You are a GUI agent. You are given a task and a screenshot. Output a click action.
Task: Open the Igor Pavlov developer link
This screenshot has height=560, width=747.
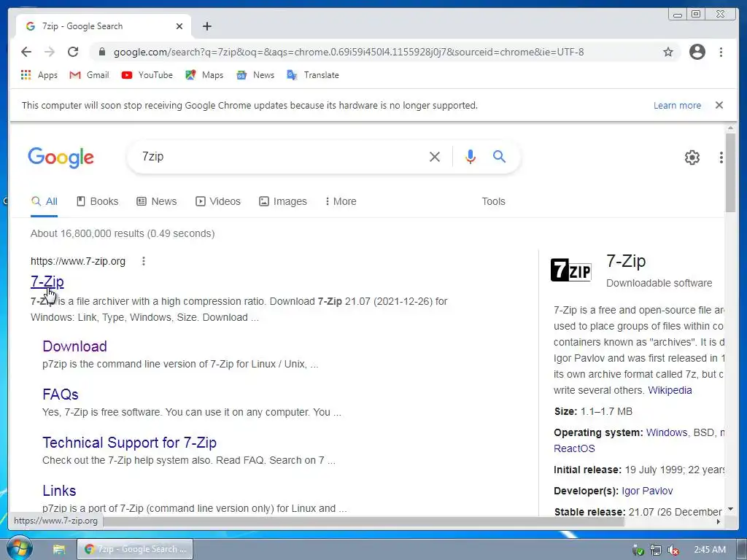(647, 491)
